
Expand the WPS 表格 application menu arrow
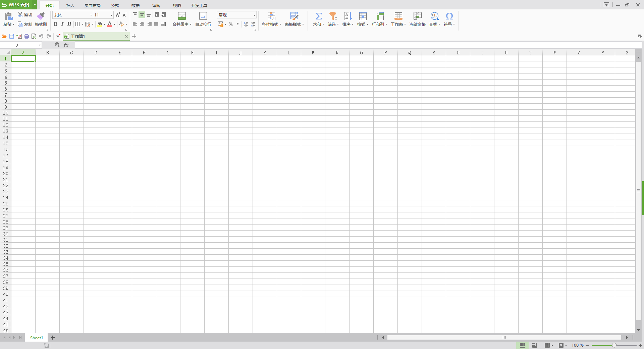(35, 5)
